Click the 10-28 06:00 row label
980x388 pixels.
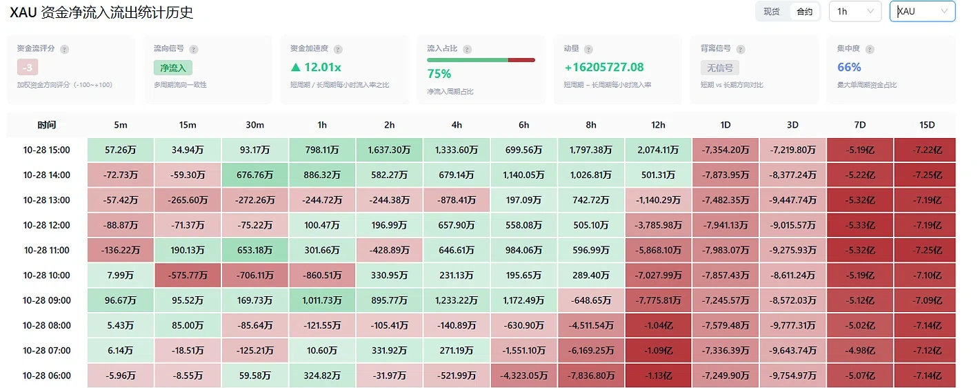click(47, 376)
